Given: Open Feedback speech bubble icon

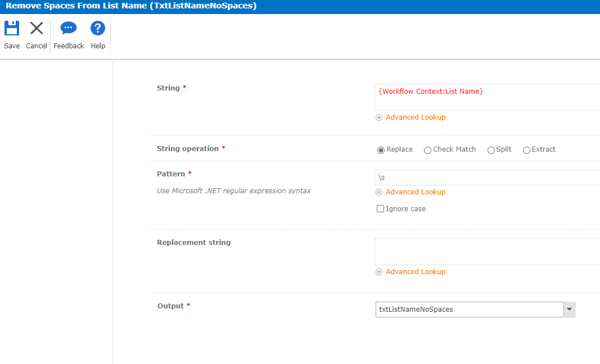Looking at the screenshot, I should (69, 29).
